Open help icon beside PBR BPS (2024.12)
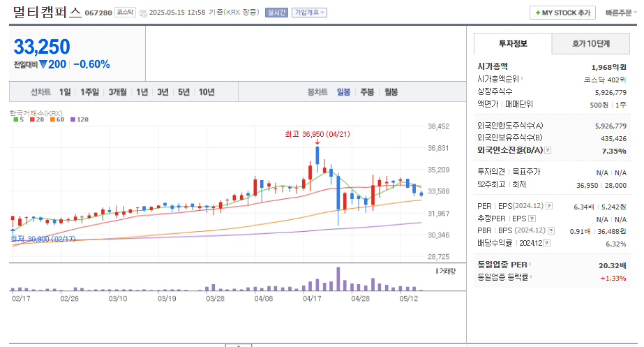The height and width of the screenshot is (347, 644). click(x=551, y=230)
